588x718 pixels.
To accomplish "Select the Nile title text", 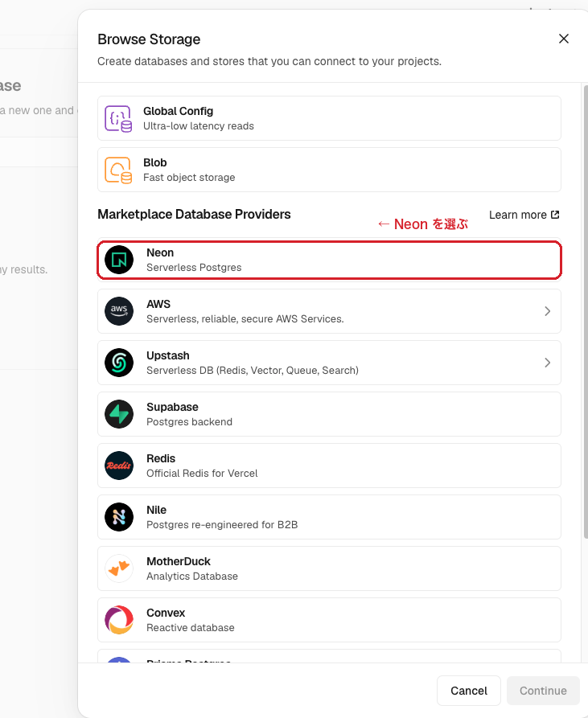I will point(156,510).
